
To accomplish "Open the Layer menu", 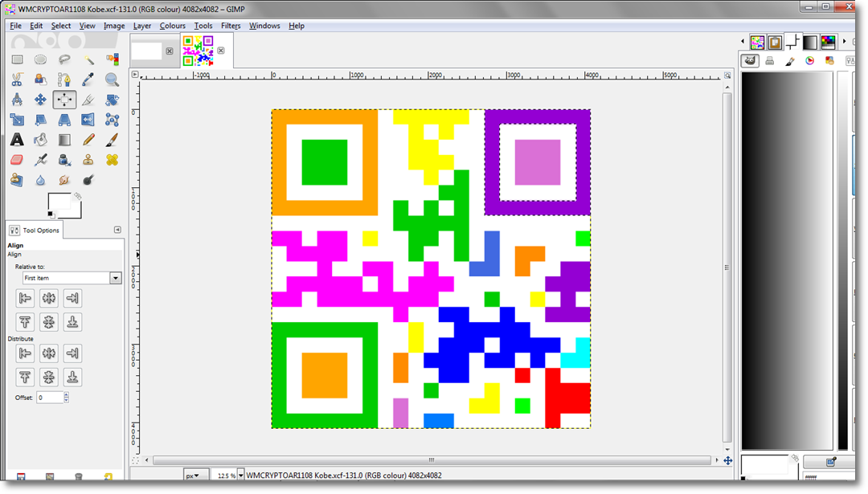I will (142, 26).
